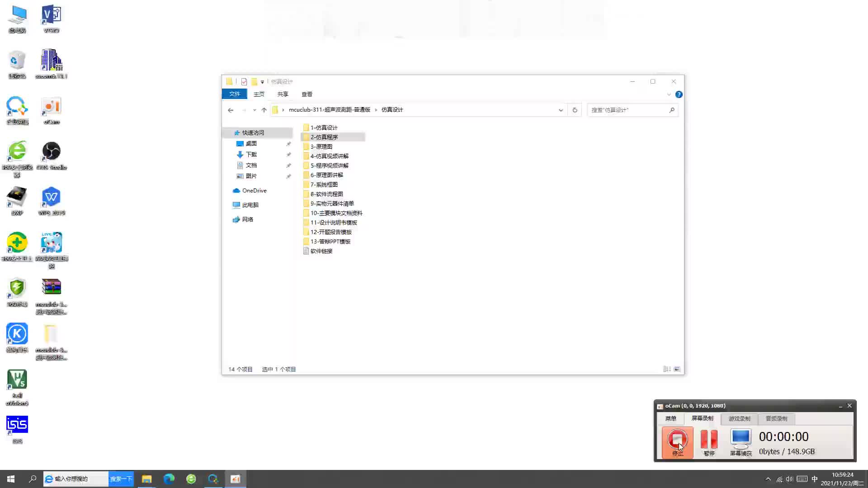Image resolution: width=868 pixels, height=488 pixels.
Task: Expand the Explorer ribbon chevron
Action: (669, 94)
